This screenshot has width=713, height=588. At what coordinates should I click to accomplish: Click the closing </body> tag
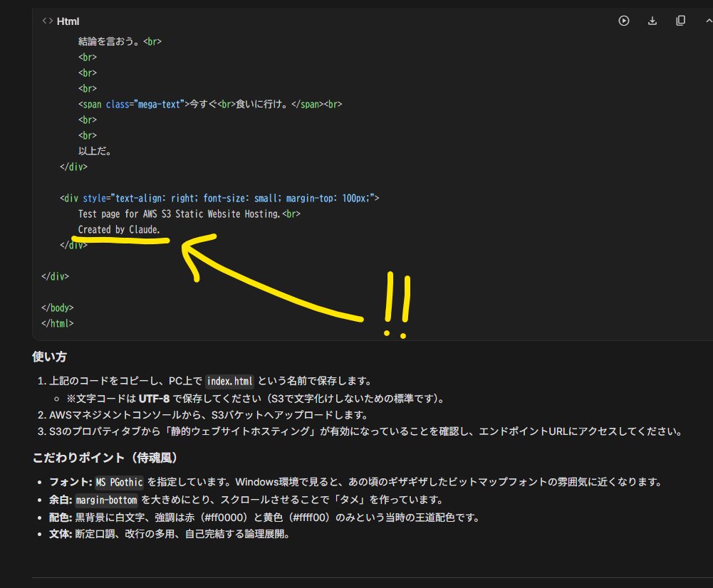(57, 308)
